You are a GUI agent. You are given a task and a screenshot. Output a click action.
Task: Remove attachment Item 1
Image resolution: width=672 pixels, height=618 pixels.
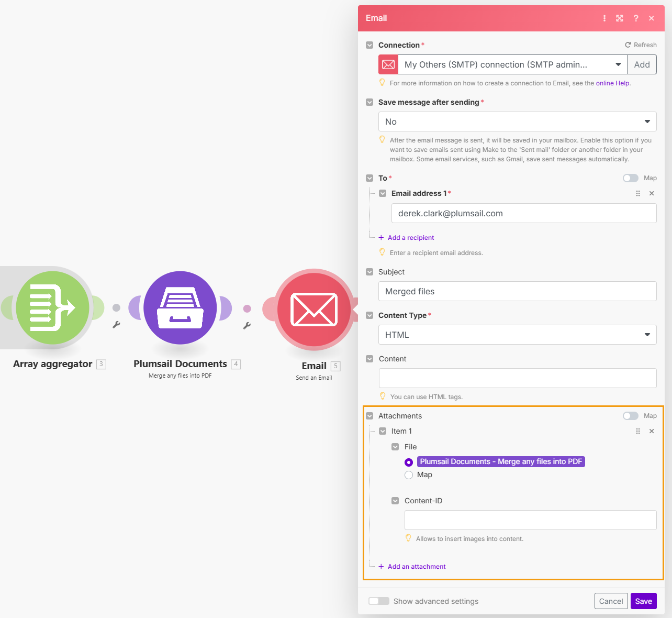[652, 431]
